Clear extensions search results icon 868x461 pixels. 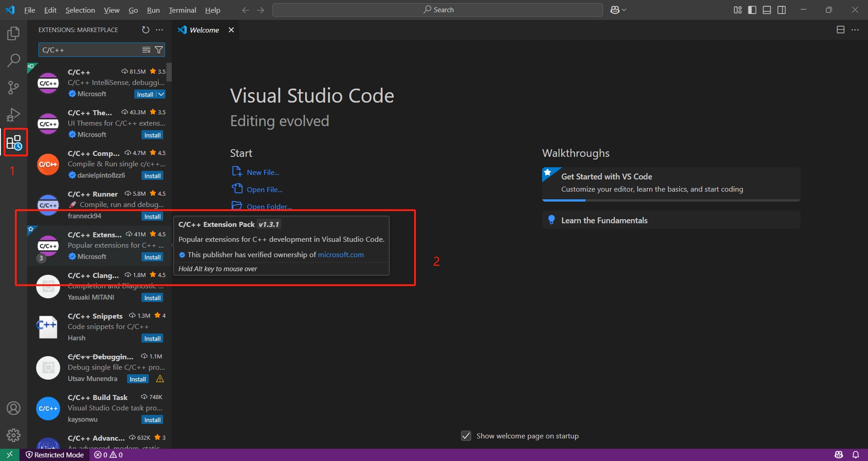pos(146,50)
